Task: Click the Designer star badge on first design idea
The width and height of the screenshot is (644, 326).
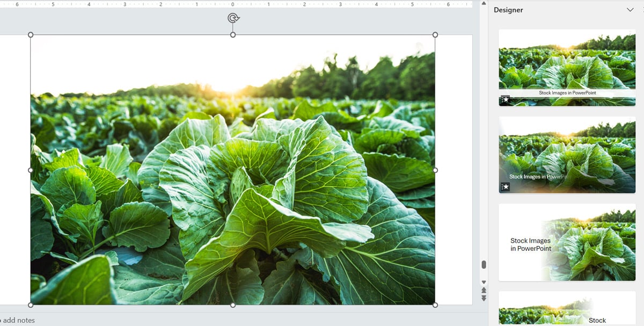Action: coord(505,99)
